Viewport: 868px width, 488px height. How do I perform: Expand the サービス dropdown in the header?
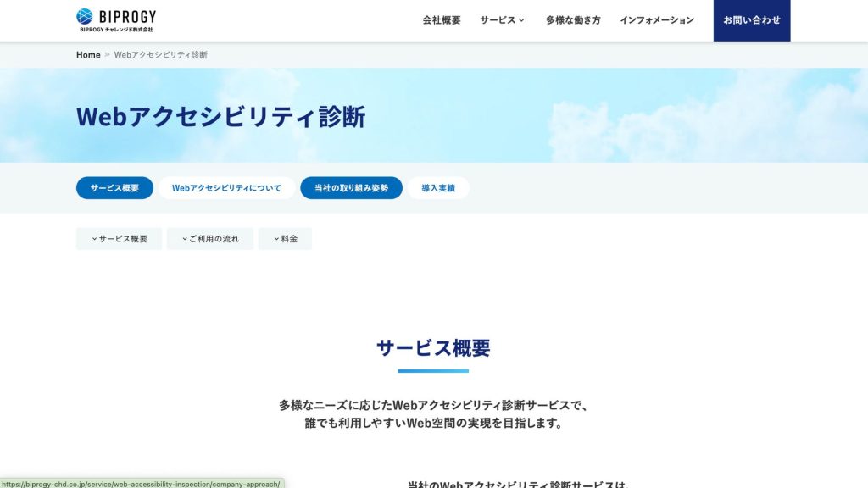point(502,20)
